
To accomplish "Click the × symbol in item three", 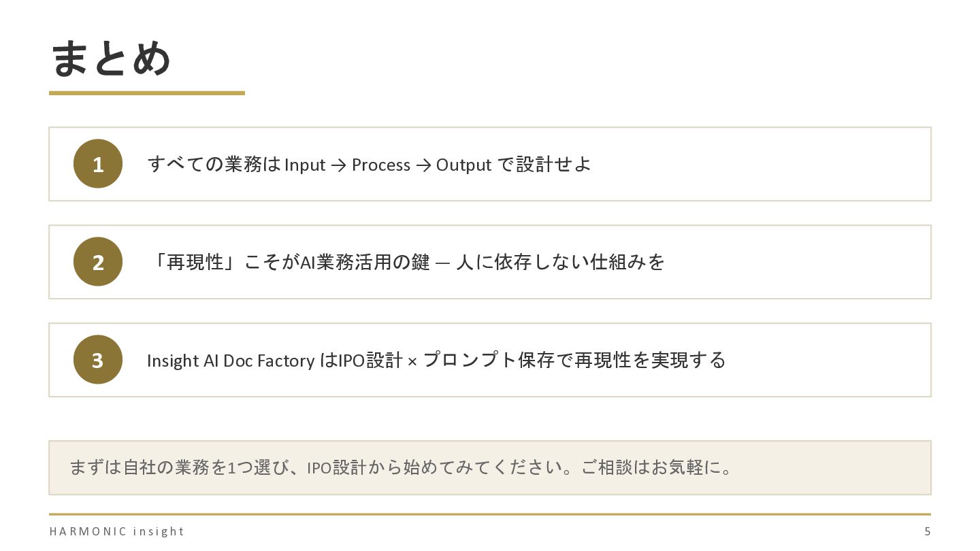I will coord(412,361).
